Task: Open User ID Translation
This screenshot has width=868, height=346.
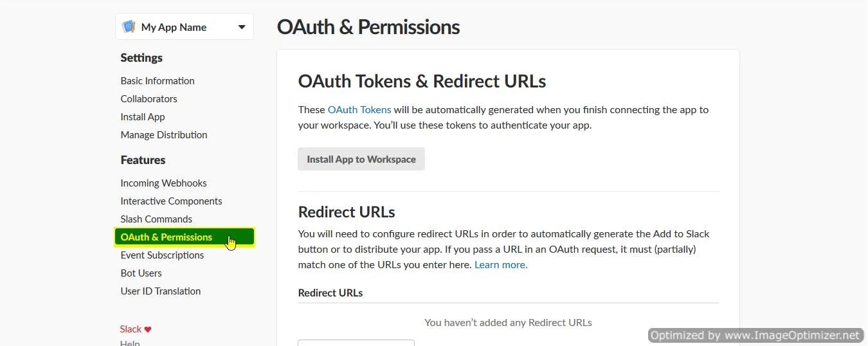Action: click(161, 291)
